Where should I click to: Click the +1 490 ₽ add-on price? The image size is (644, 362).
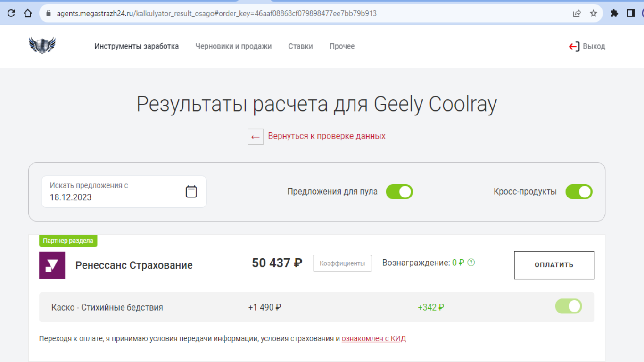pyautogui.click(x=264, y=307)
